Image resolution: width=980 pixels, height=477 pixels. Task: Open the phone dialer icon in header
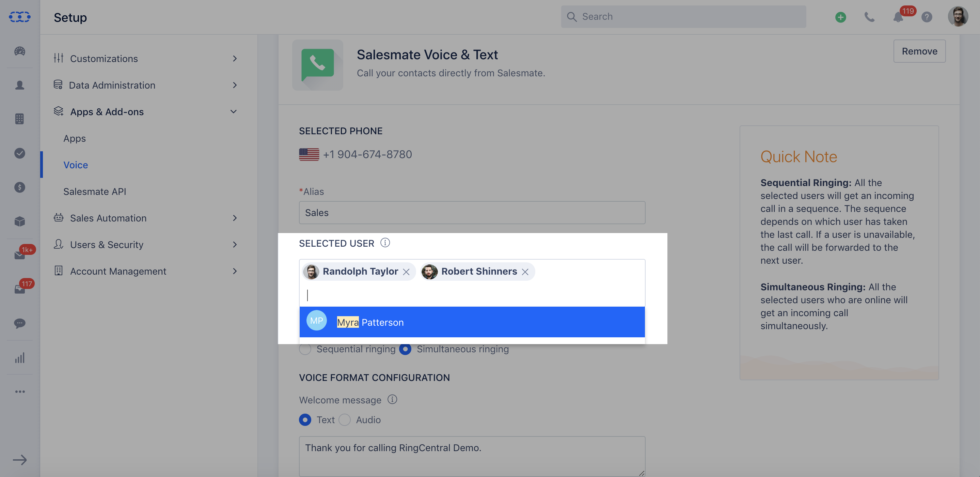[x=869, y=17]
